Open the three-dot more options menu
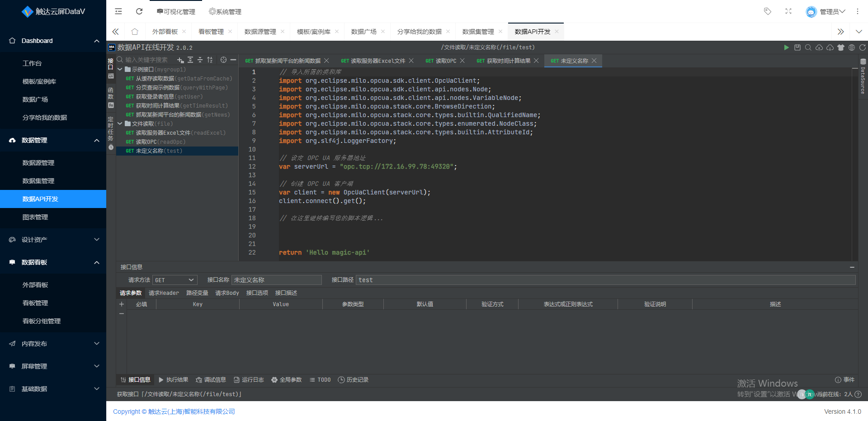868x421 pixels. coord(858,11)
